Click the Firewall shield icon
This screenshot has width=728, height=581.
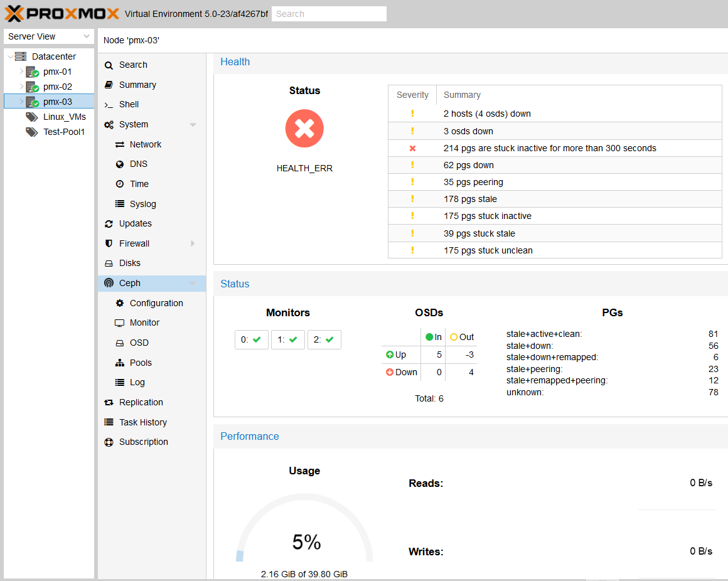[x=109, y=243]
